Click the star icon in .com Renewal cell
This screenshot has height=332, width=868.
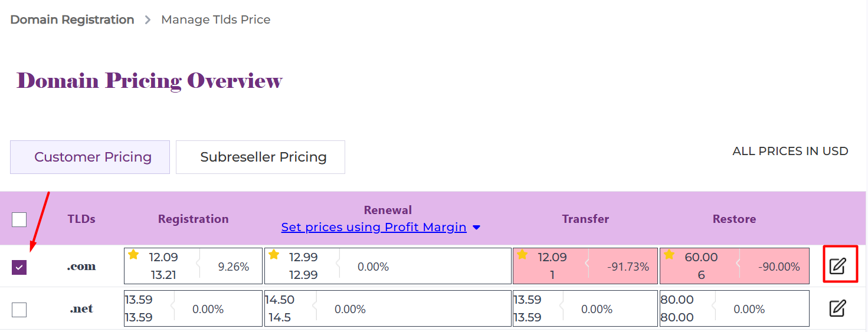pyautogui.click(x=274, y=255)
